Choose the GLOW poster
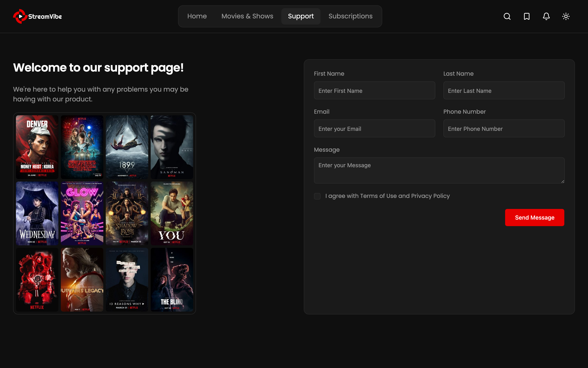The width and height of the screenshot is (588, 368). (82, 213)
